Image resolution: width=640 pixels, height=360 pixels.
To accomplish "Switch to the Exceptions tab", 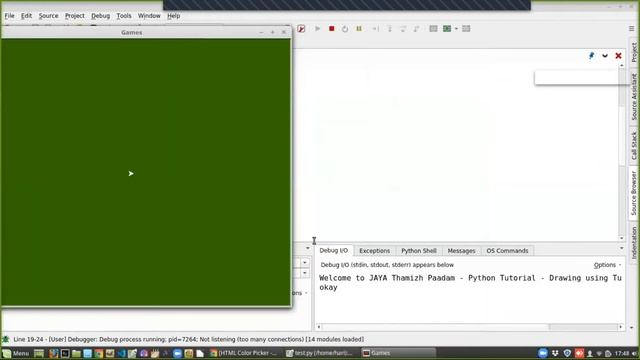I will 375,251.
